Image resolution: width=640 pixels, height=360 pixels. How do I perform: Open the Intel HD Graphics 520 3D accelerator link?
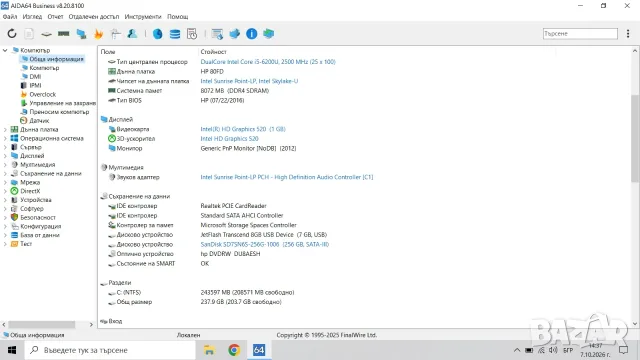(x=229, y=138)
